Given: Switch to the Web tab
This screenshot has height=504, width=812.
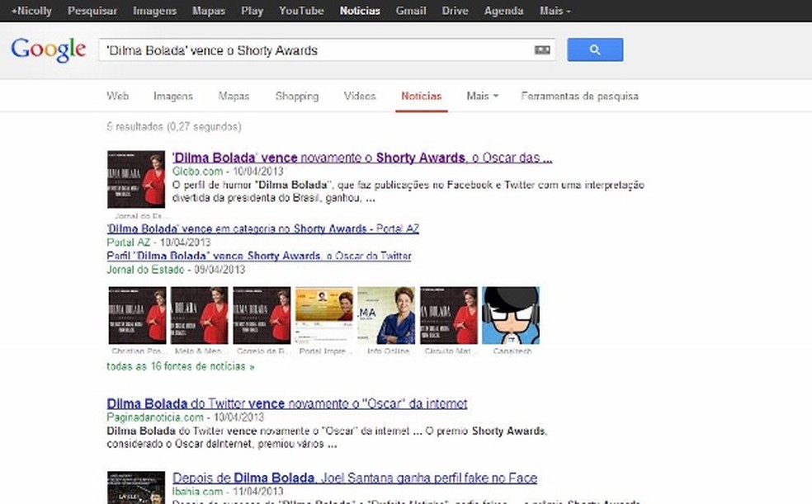Looking at the screenshot, I should (117, 96).
